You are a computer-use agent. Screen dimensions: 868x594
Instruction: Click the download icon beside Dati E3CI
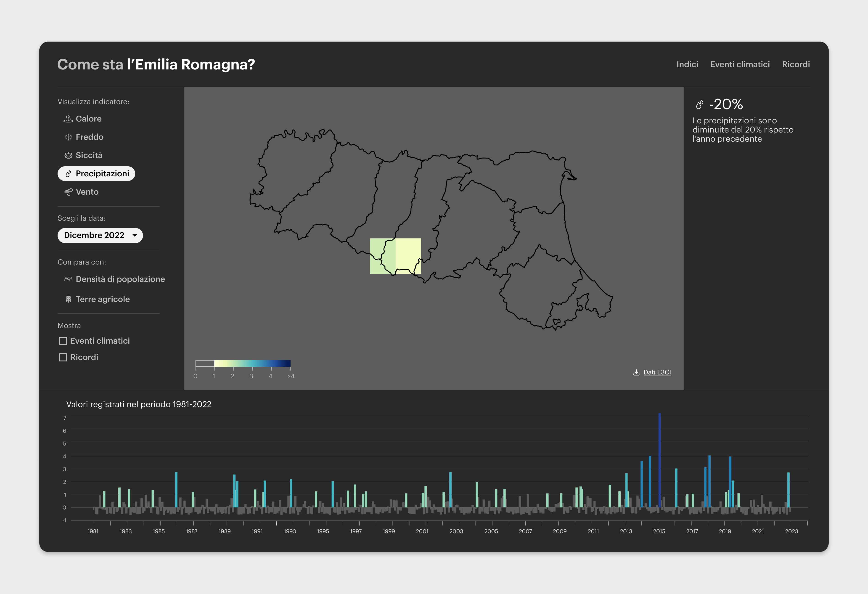[636, 372]
